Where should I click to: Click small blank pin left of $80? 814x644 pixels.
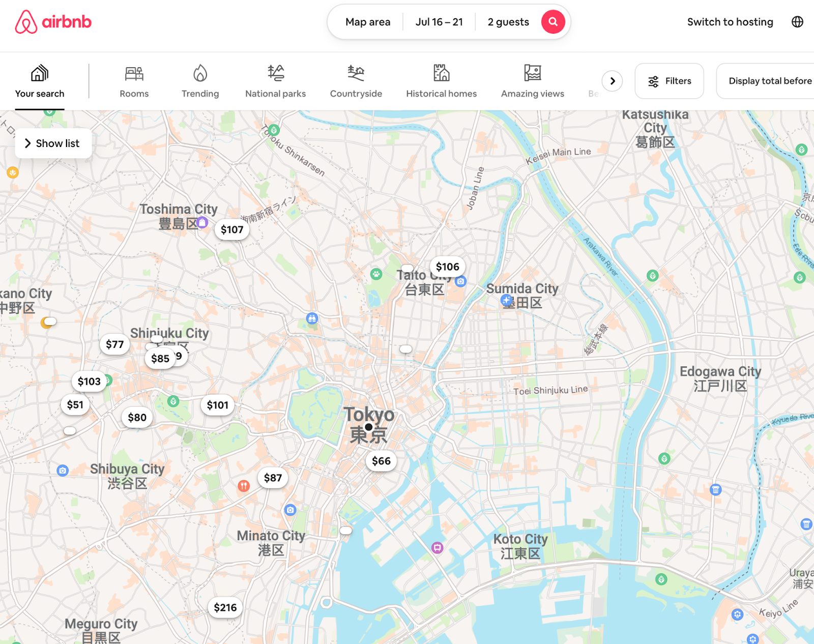70,431
